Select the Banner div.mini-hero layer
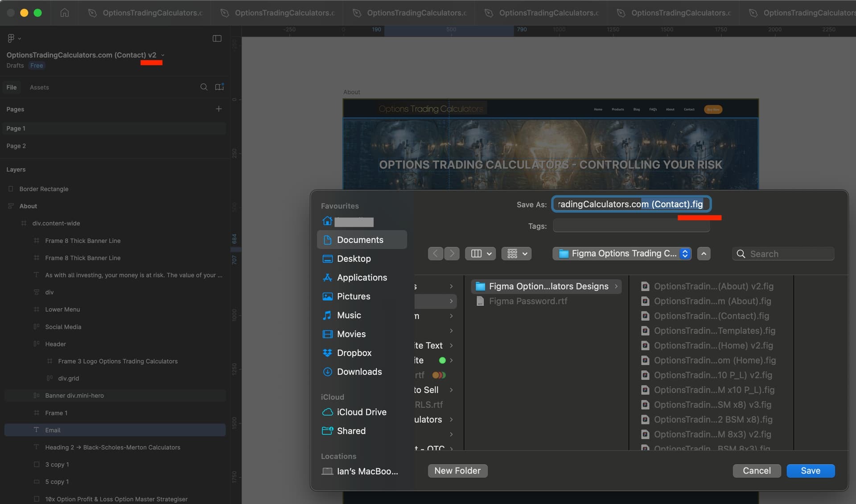Image resolution: width=856 pixels, height=504 pixels. point(115,395)
